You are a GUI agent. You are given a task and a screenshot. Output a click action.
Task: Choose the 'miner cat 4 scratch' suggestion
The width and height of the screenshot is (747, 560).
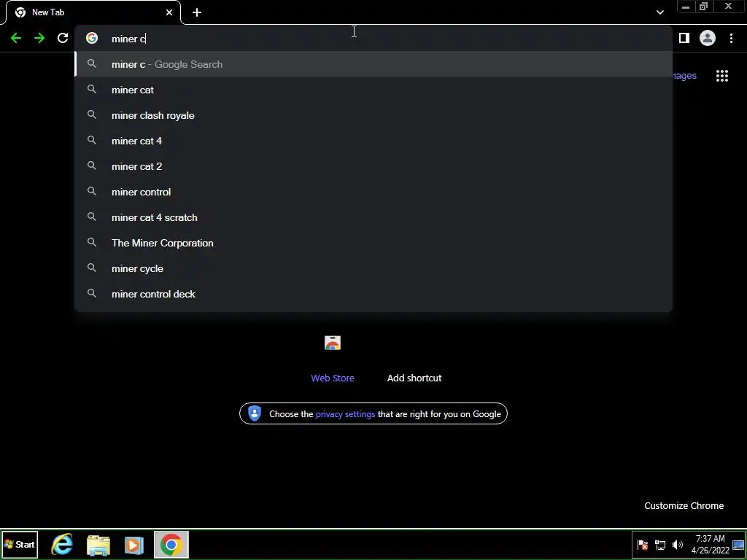pos(373,217)
